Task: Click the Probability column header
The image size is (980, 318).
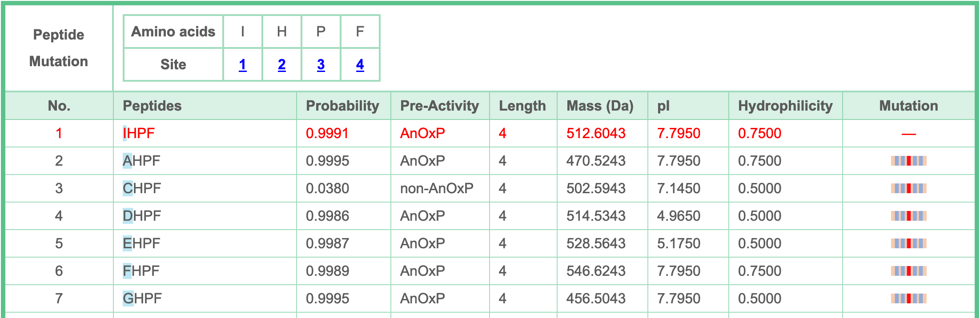Action: 342,106
